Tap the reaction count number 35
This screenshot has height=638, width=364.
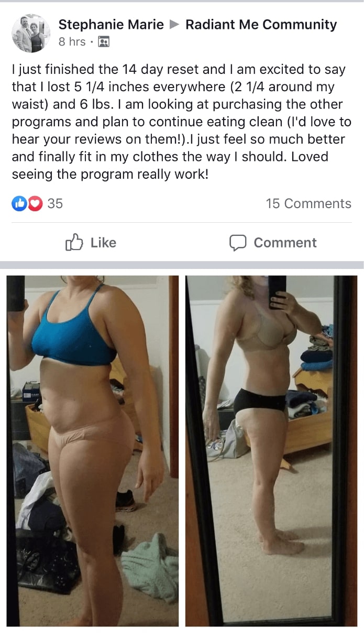pos(55,203)
